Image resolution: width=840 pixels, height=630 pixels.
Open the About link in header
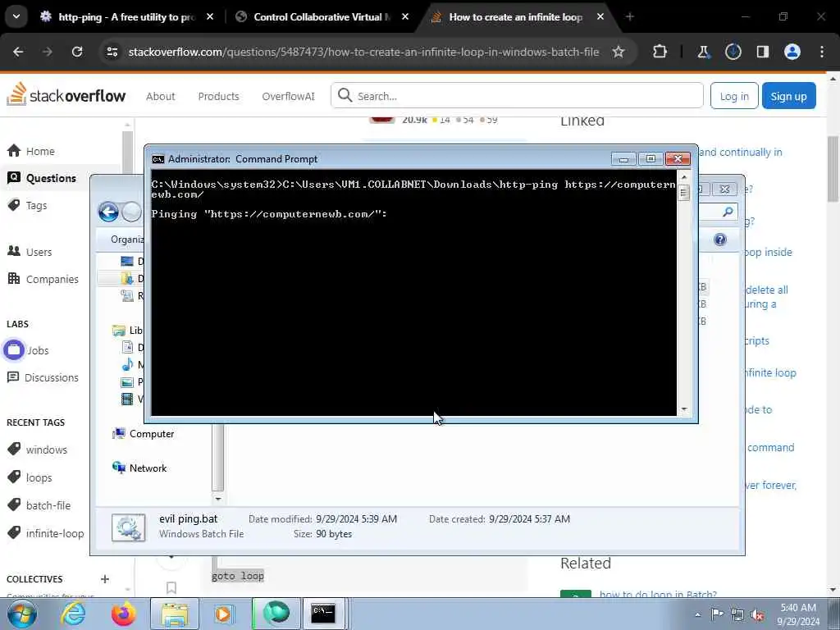pyautogui.click(x=160, y=97)
